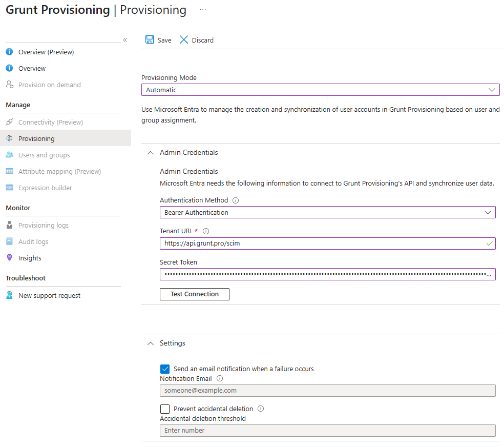504x447 pixels.
Task: Select Users and groups menu item
Action: [x=44, y=155]
